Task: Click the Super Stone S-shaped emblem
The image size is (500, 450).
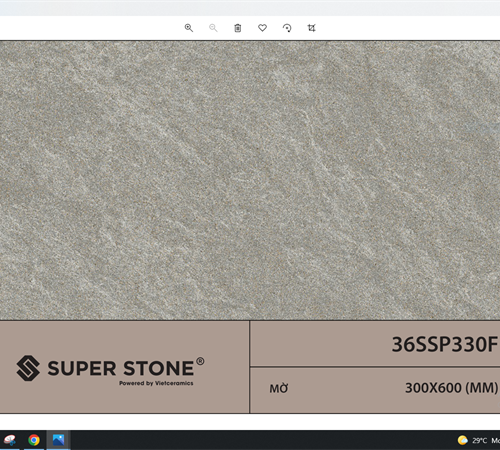Action: point(28,368)
